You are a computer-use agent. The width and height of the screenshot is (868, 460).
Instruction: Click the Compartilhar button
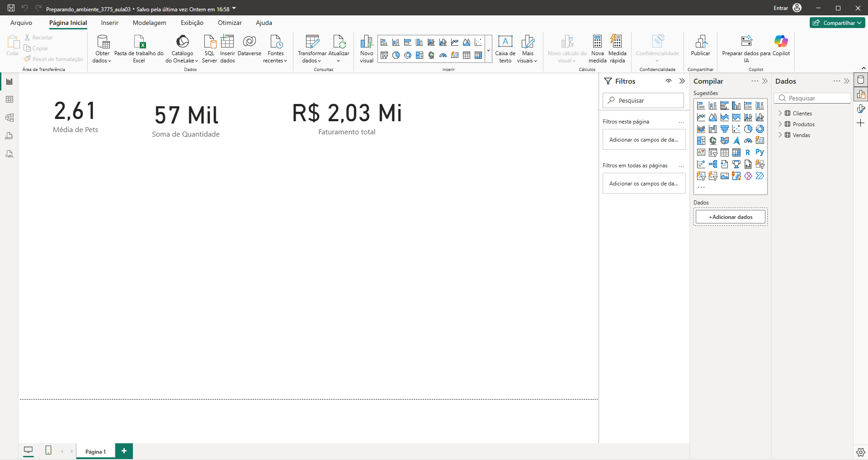coord(837,23)
